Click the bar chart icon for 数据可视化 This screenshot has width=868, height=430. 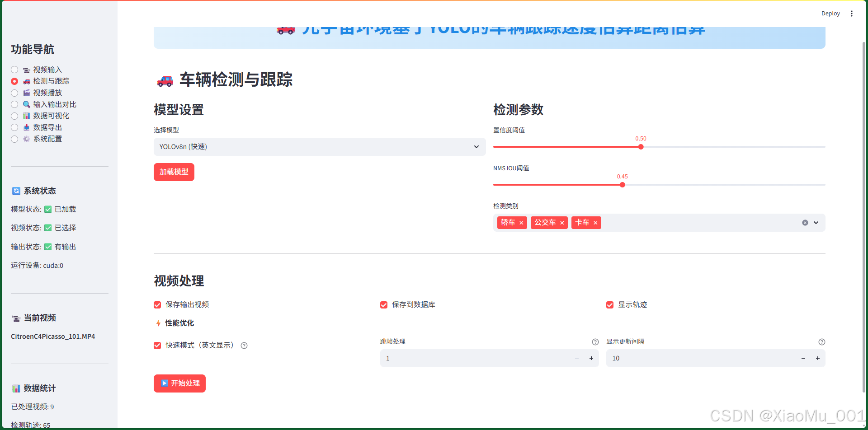26,116
